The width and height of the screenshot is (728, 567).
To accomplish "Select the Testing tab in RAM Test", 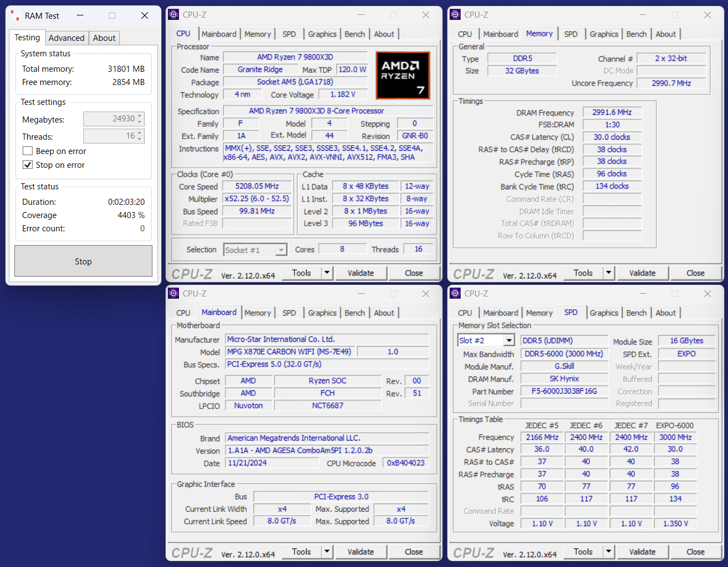I will [27, 38].
